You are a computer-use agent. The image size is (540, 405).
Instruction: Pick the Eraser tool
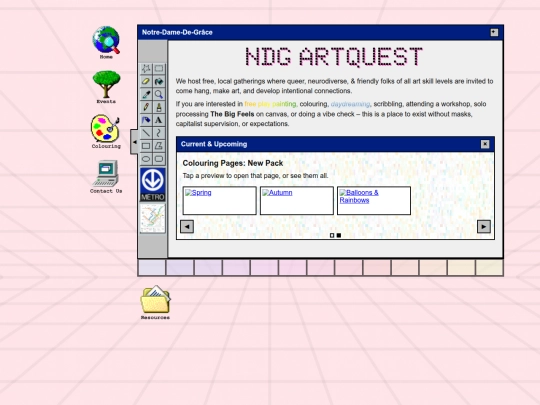[x=146, y=81]
